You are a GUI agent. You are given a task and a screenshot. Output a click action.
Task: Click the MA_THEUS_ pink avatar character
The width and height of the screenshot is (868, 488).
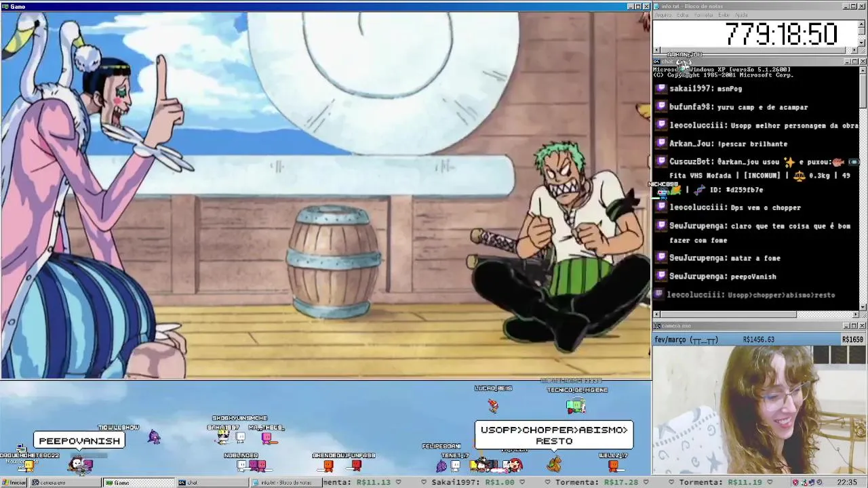(267, 438)
